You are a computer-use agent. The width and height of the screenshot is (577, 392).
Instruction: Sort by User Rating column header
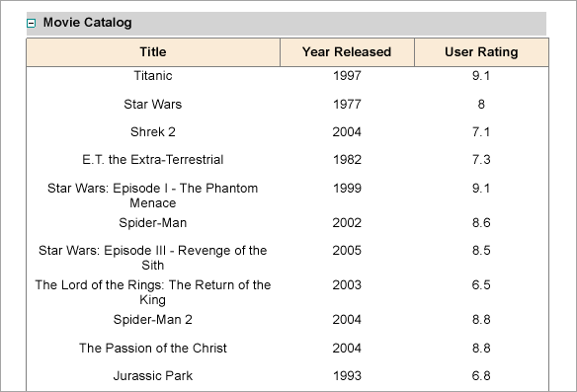[x=481, y=52]
